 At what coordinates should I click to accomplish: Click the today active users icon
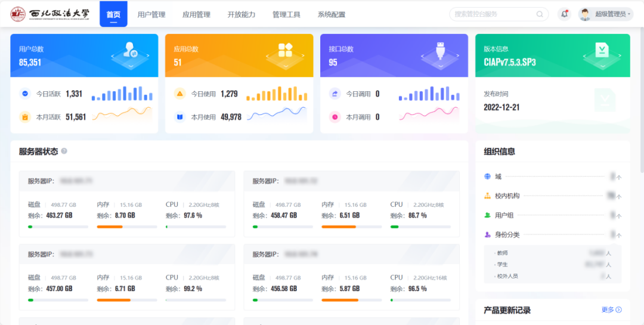coord(25,94)
